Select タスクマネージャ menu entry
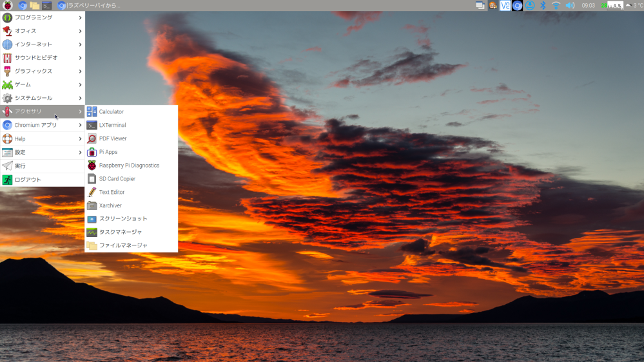Screen dimensions: 644x362 click(121, 232)
